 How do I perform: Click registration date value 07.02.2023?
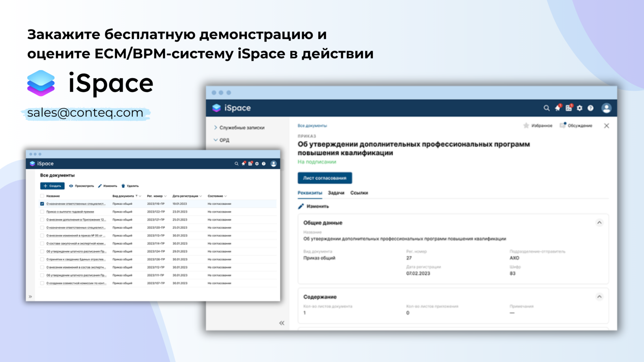tap(418, 274)
